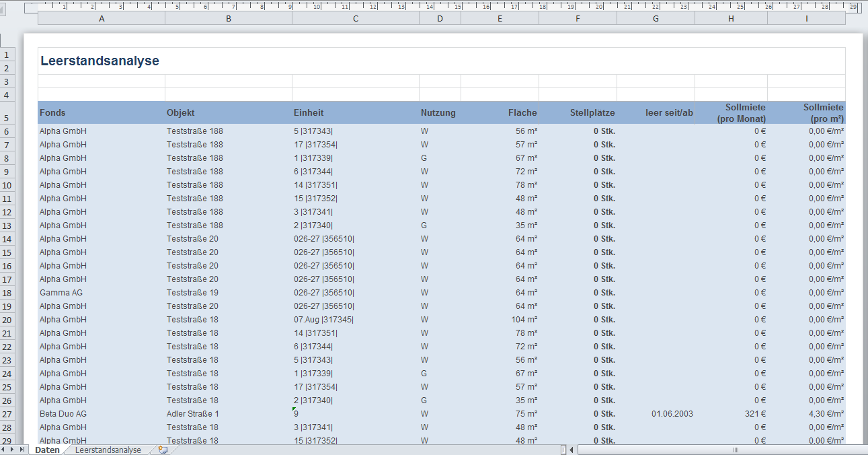This screenshot has width=868, height=455.
Task: Select the 'Adler Straße 1' cell
Action: coord(229,414)
